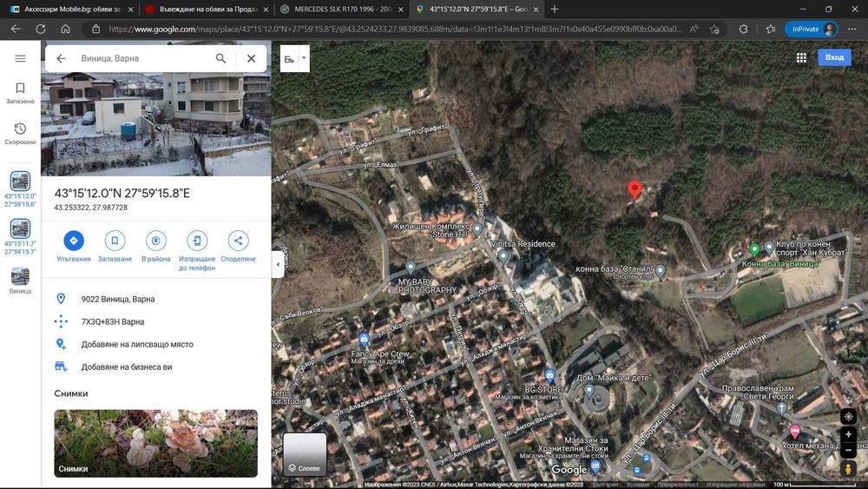Click Изпращане до телефон button
Screen dimensions: 868x489
tap(196, 250)
